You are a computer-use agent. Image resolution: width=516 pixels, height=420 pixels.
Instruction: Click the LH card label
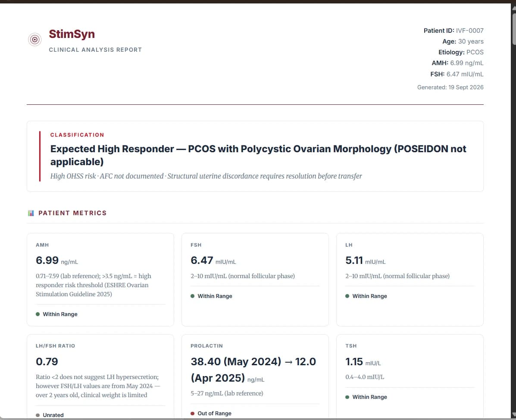coord(349,245)
